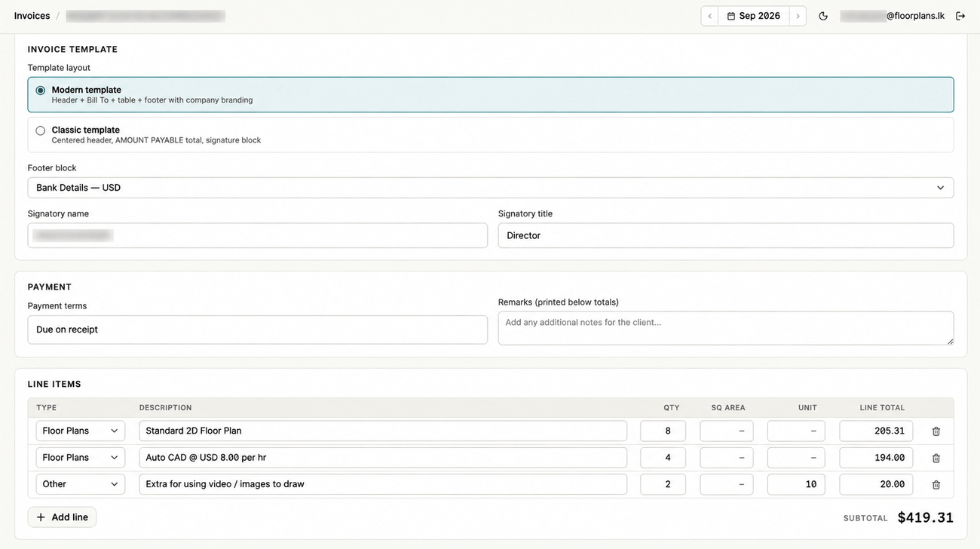The image size is (980, 549).
Task: Toggle dark mode moon icon
Action: pyautogui.click(x=823, y=16)
